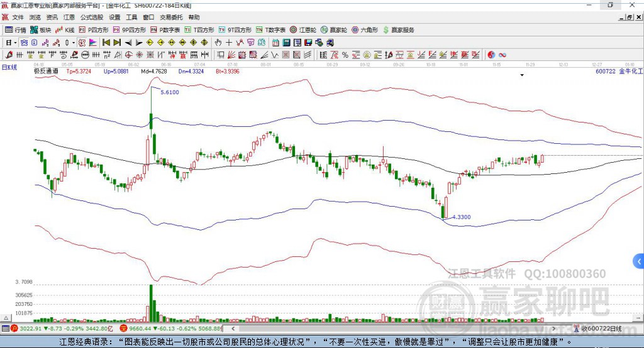Open the 赢家轮 wheel tool
The height and width of the screenshot is (348, 644).
(334, 30)
